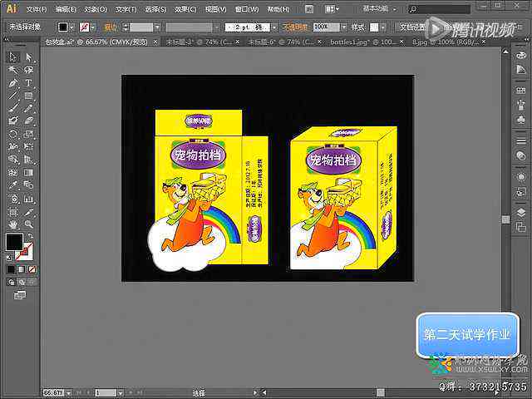532x399 pixels.
Task: Expand the fill color dropdown arrow
Action: coord(72,27)
